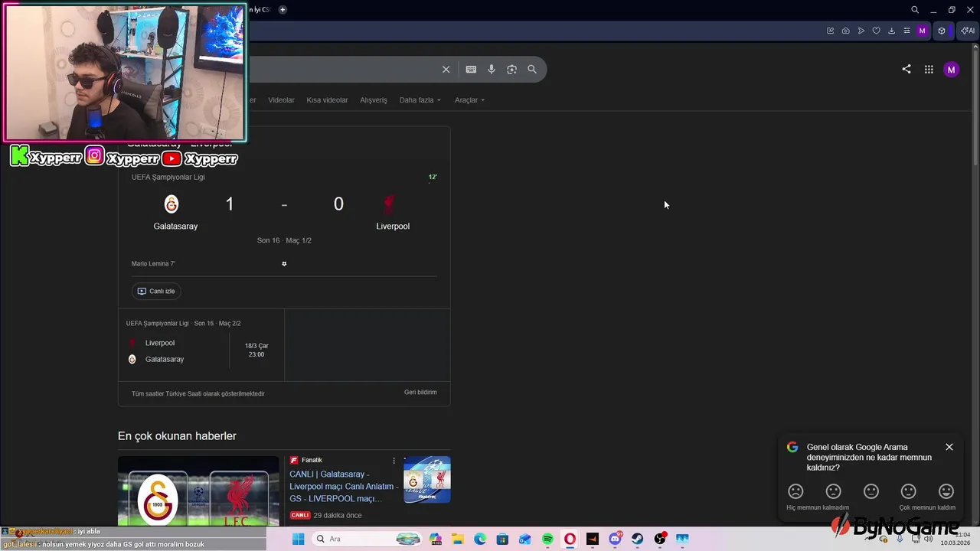Select the second slightly sad face rating
This screenshot has width=980, height=551.
tap(833, 491)
